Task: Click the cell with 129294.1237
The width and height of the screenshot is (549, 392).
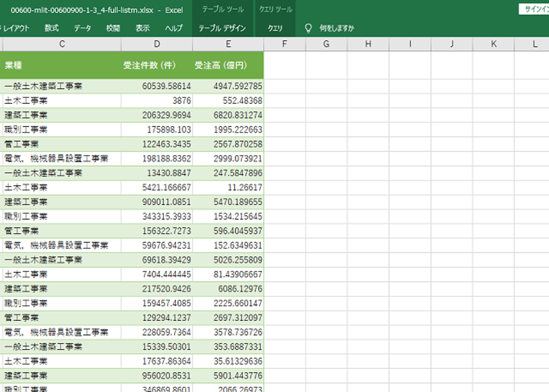Action: [x=157, y=318]
